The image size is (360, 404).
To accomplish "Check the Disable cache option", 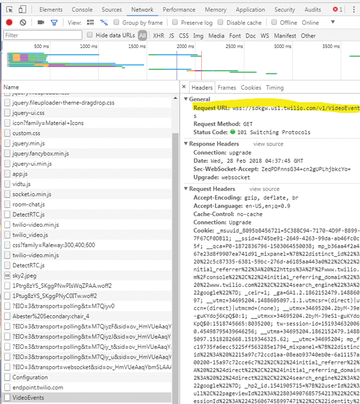I will pos(220,22).
